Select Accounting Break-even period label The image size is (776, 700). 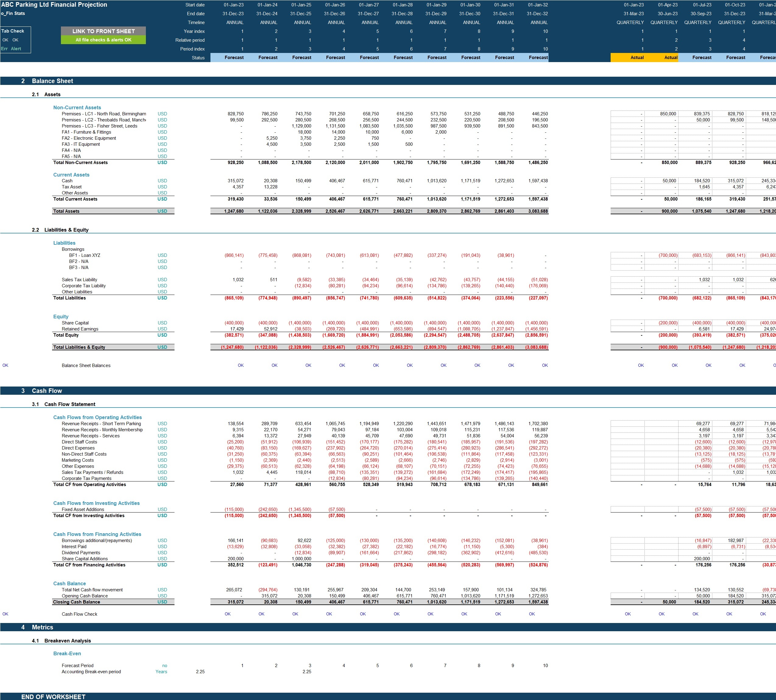tap(91, 672)
